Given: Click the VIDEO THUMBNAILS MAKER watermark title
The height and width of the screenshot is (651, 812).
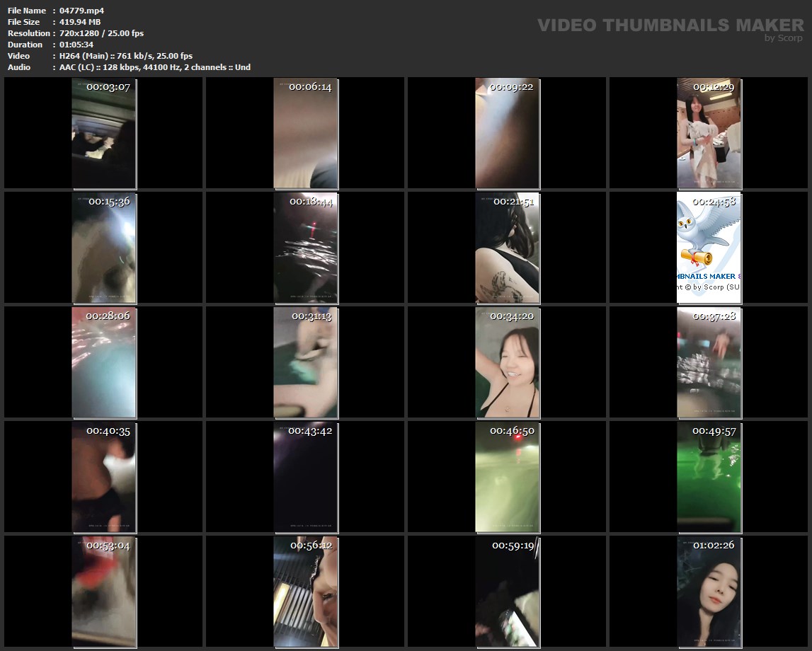Looking at the screenshot, I should [x=670, y=25].
